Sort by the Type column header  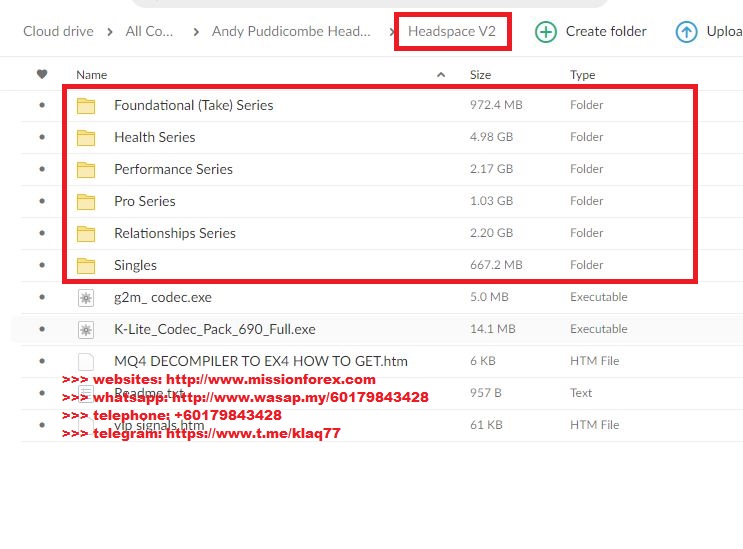[582, 75]
